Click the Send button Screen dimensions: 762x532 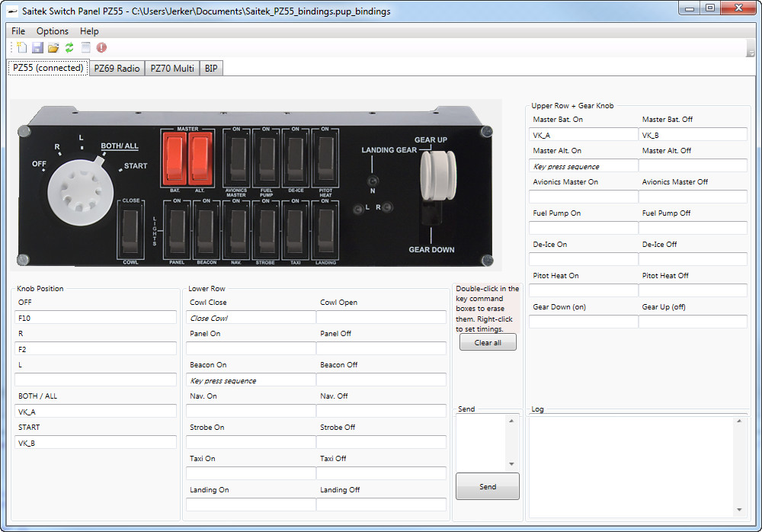488,486
